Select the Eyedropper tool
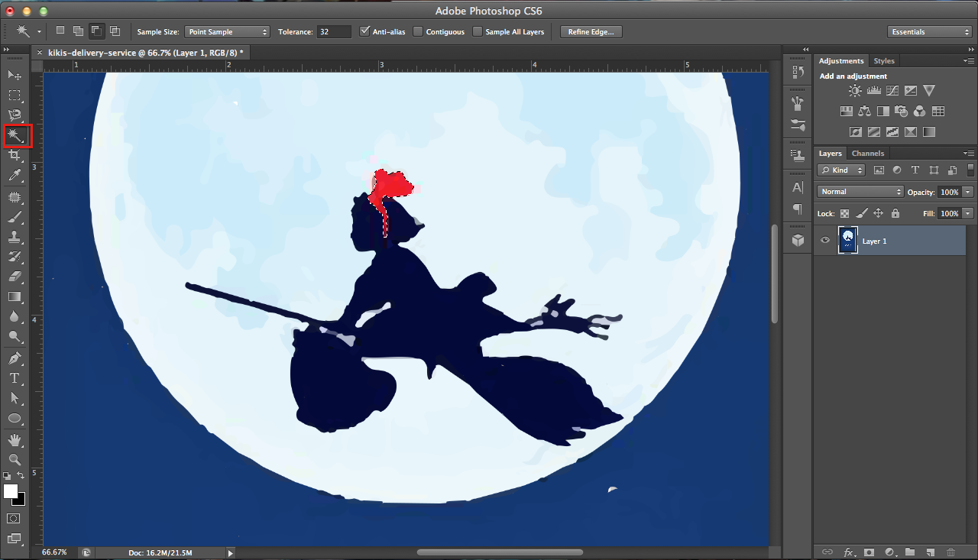This screenshot has height=560, width=978. point(15,176)
